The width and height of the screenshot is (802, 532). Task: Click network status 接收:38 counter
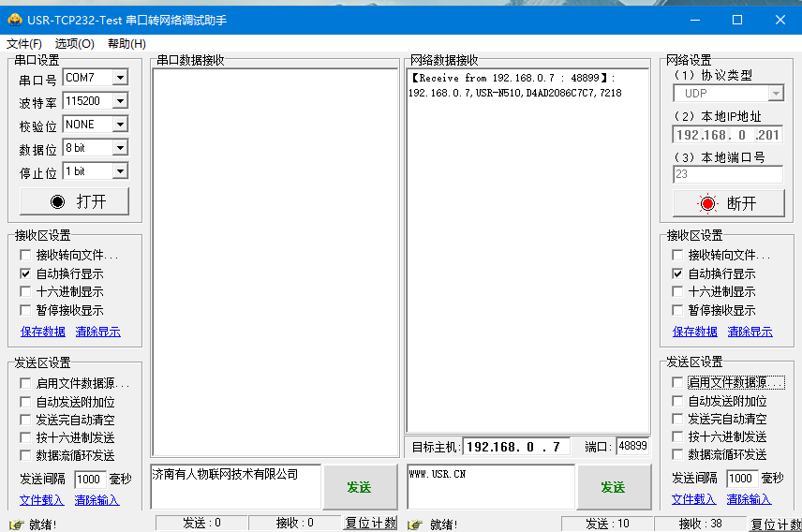(700, 524)
